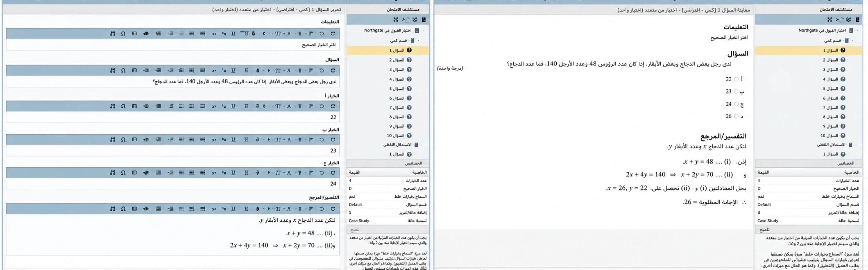The image size is (868, 270).
Task: Click table icon in الخيار ج toolbar
Action: coord(134,173)
